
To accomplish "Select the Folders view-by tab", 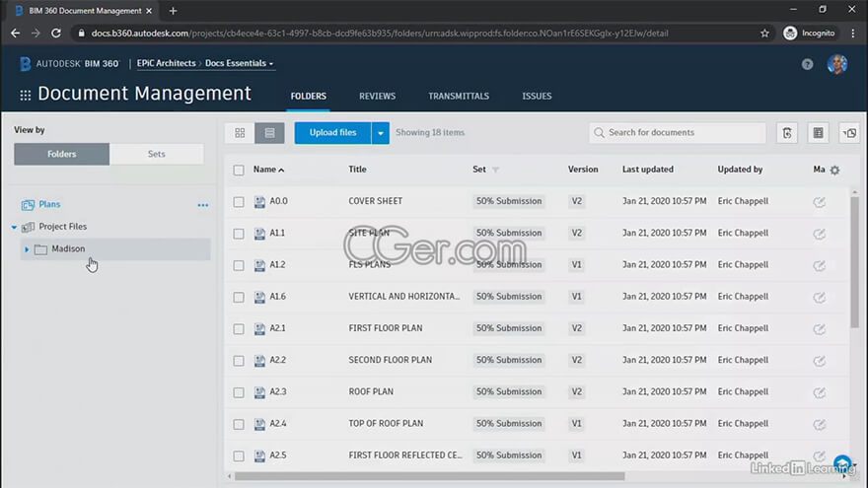I will pos(61,154).
